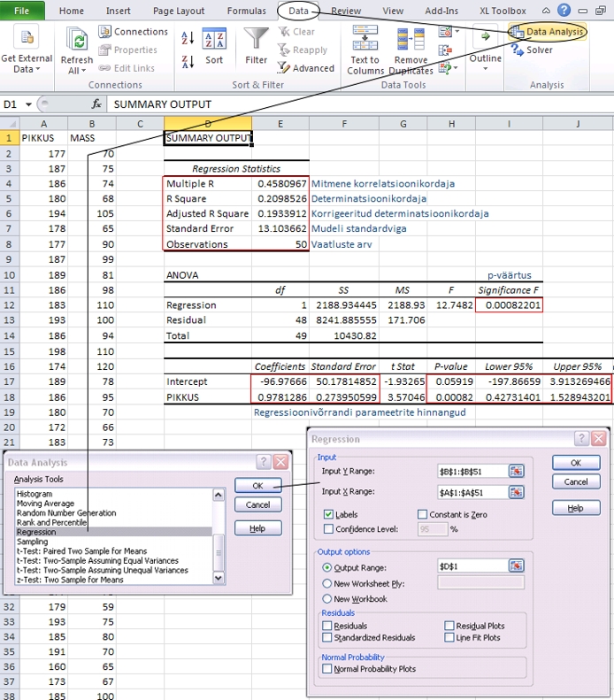Open Get External Data menu
Image resolution: width=614 pixels, height=700 pixels.
[x=27, y=49]
